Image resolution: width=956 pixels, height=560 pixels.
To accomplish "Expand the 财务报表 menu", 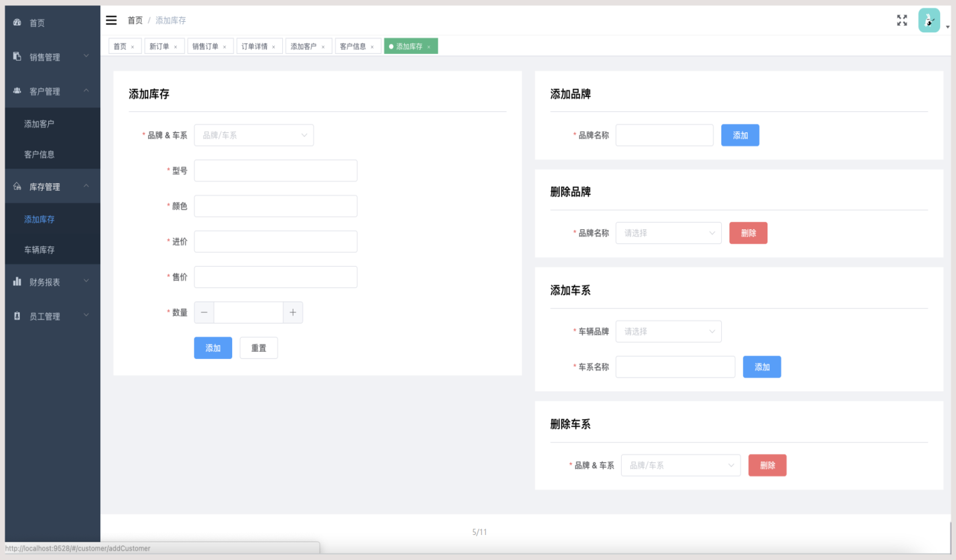I will point(86,281).
